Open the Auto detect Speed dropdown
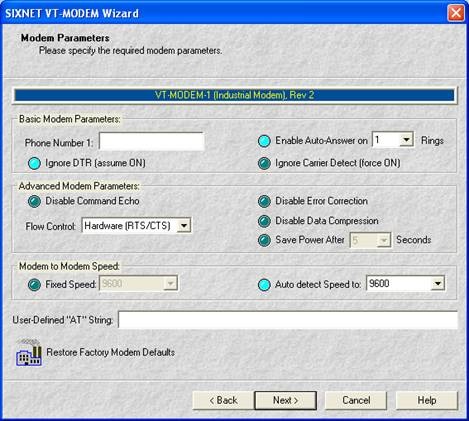Viewport: 469px width, 421px height. click(x=437, y=284)
